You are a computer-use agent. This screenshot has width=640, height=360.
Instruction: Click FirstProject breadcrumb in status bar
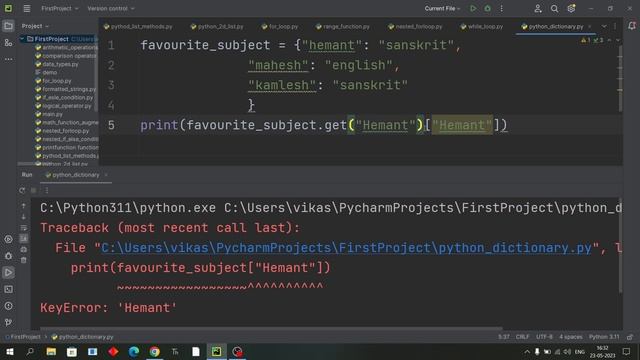pyautogui.click(x=24, y=337)
